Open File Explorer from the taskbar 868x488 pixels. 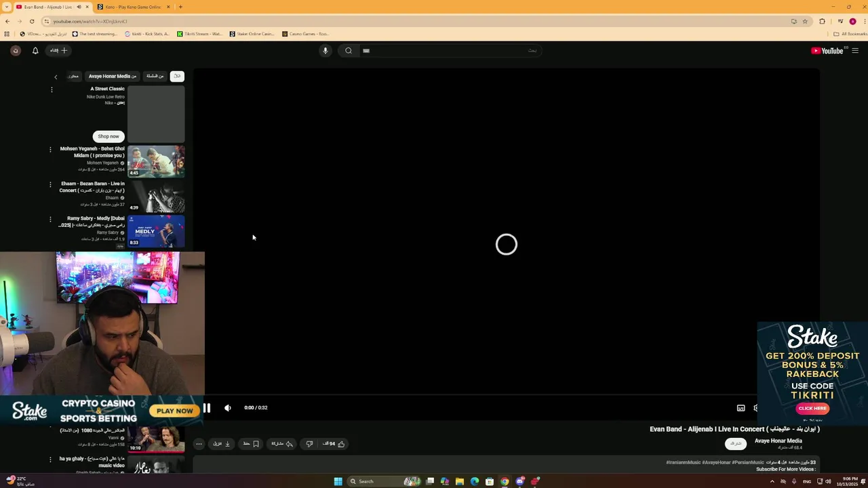coord(459,481)
